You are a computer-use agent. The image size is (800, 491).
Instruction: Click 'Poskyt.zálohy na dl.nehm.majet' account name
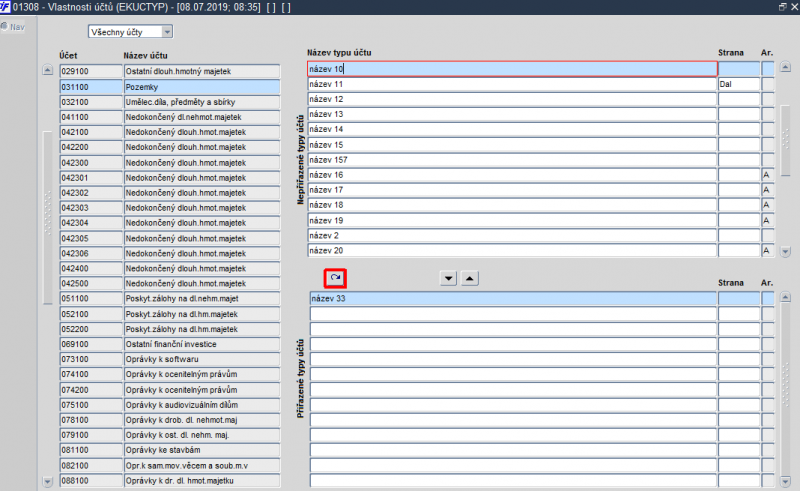click(x=202, y=299)
